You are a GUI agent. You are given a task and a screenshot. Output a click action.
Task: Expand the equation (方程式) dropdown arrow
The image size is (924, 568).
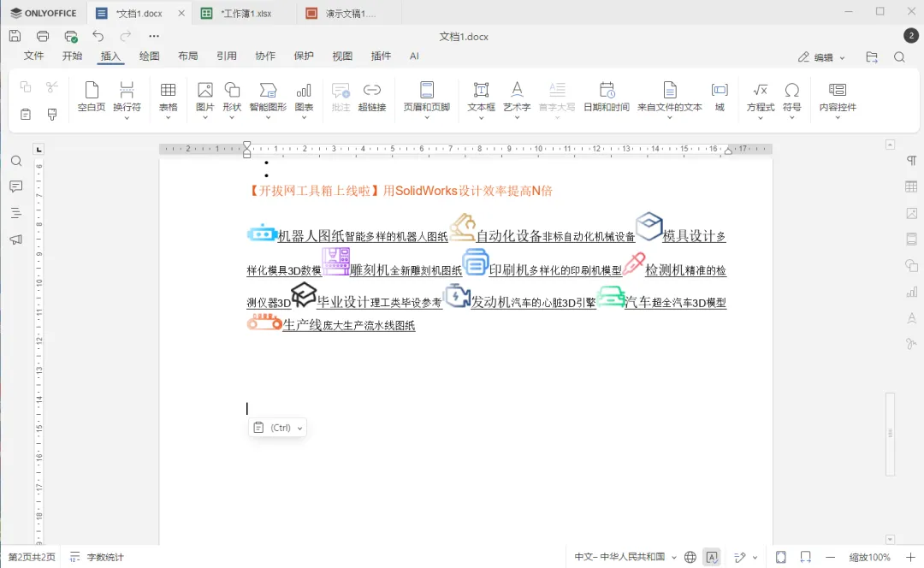tap(761, 118)
